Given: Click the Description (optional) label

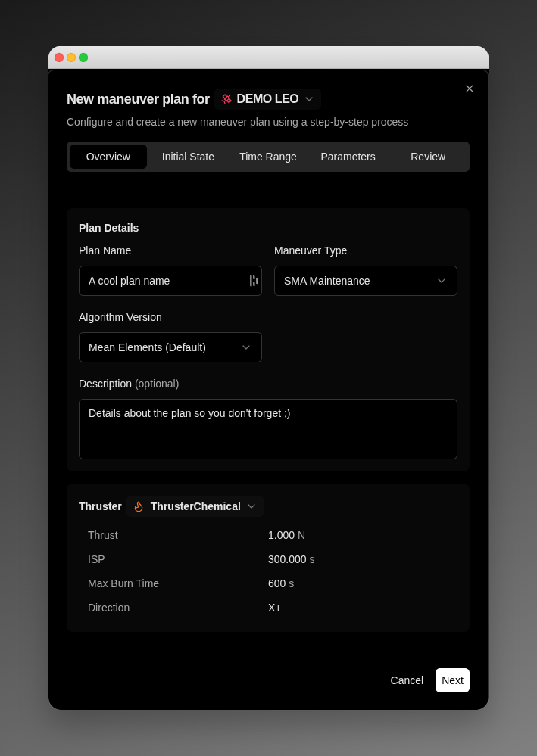Looking at the screenshot, I should (129, 384).
